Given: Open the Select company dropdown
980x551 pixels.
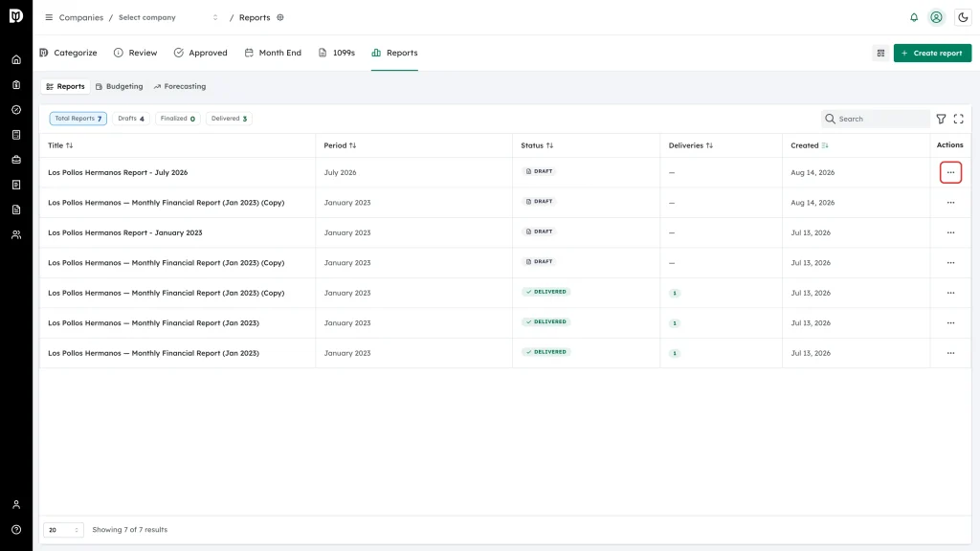Looking at the screenshot, I should point(168,17).
